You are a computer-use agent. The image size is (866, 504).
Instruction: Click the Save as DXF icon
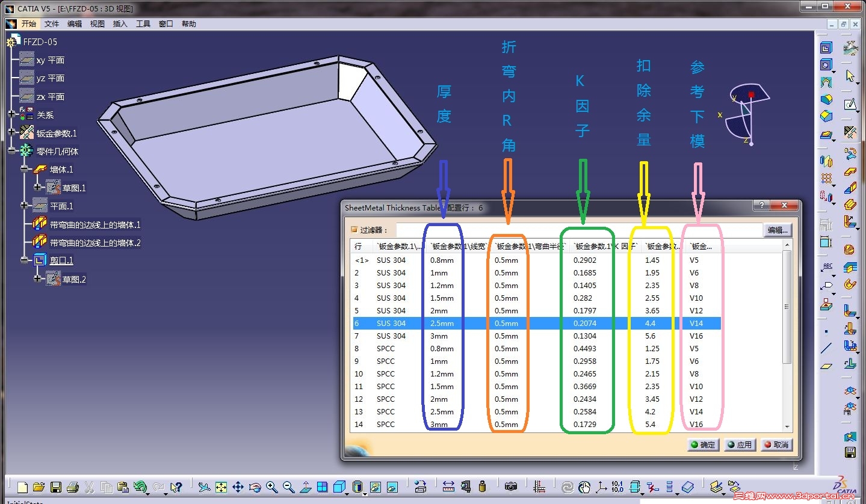(850, 452)
